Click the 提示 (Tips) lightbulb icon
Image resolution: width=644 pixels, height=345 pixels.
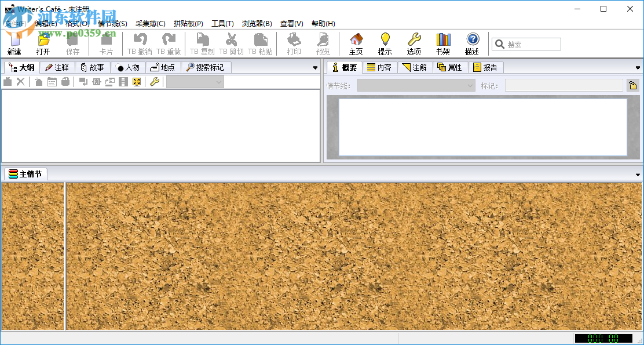[x=385, y=43]
